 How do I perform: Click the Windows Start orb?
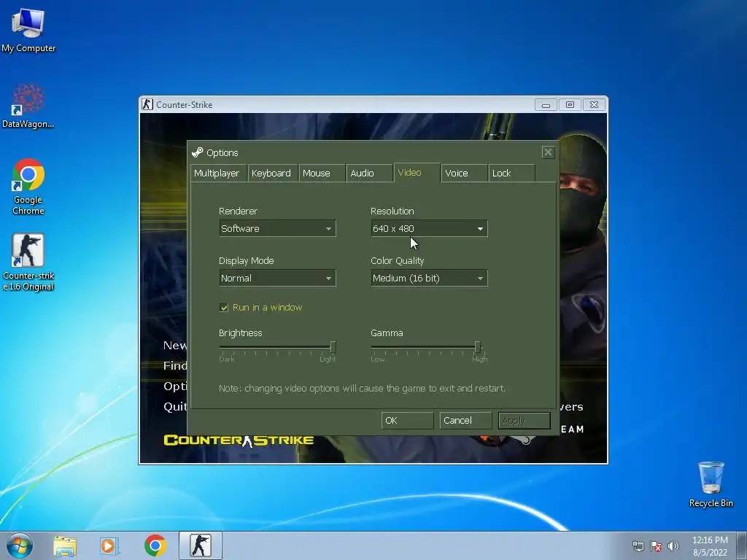pyautogui.click(x=20, y=545)
